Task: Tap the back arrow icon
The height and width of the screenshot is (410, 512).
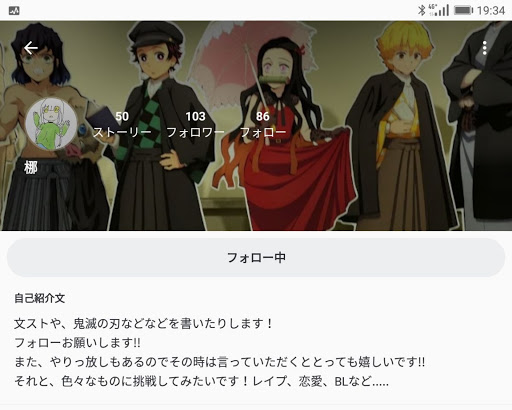Action: tap(31, 48)
